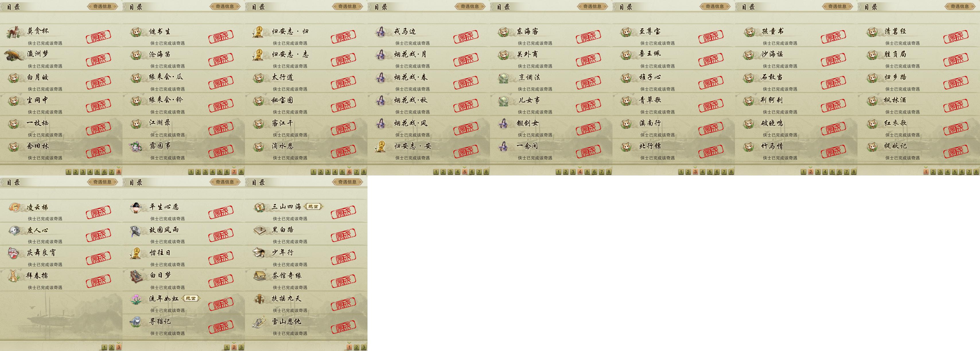
Task: Click the lion dance icon for 庆舞良宵
Action: [x=14, y=253]
